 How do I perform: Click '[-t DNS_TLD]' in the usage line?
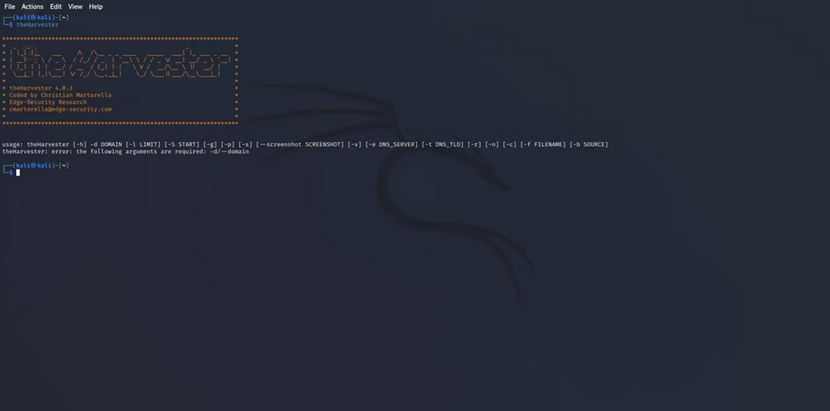[x=443, y=145]
